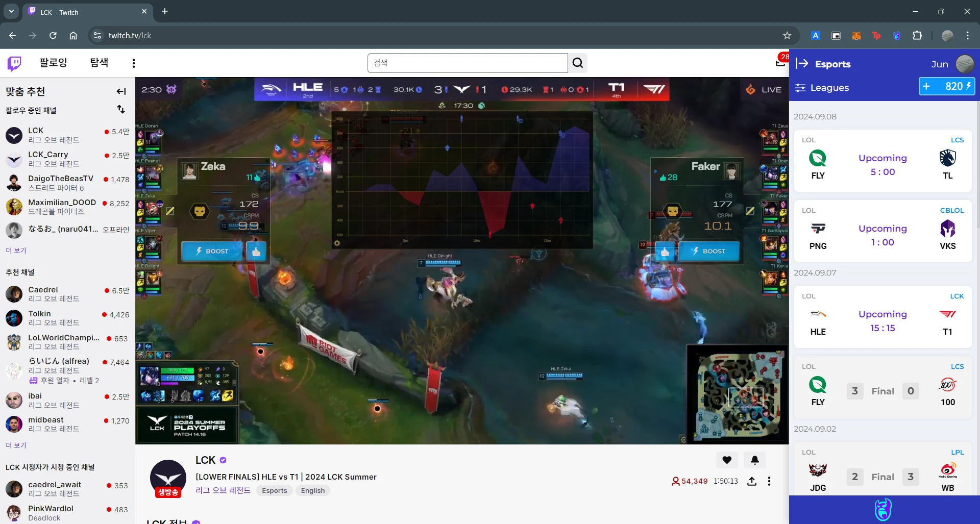This screenshot has width=980, height=524.
Task: Click the mascot icon in bottom bar
Action: (x=883, y=510)
